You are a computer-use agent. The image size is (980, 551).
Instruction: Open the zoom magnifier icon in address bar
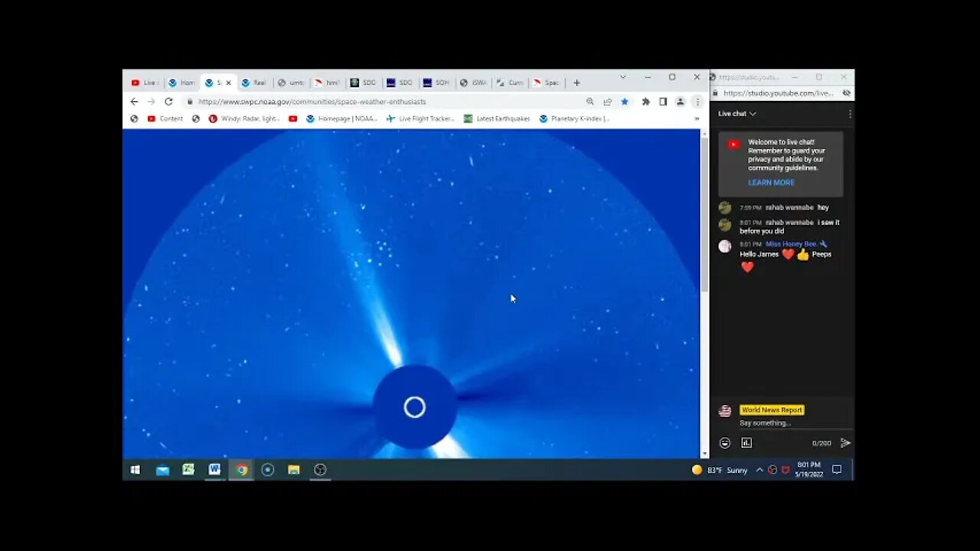point(590,101)
